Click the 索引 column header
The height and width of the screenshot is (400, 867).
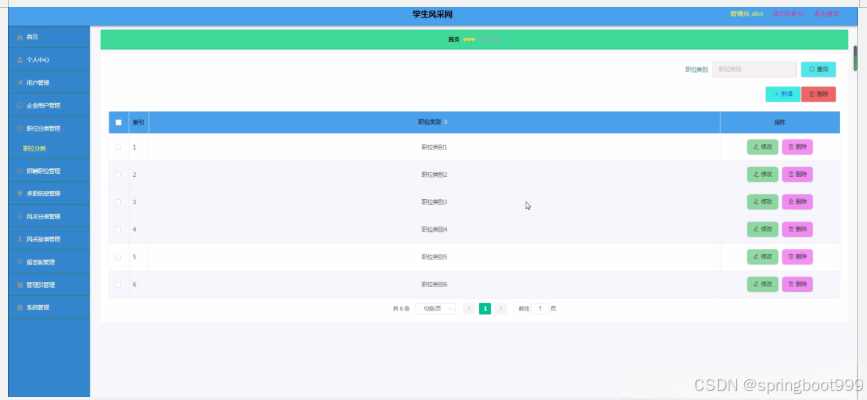(x=138, y=122)
